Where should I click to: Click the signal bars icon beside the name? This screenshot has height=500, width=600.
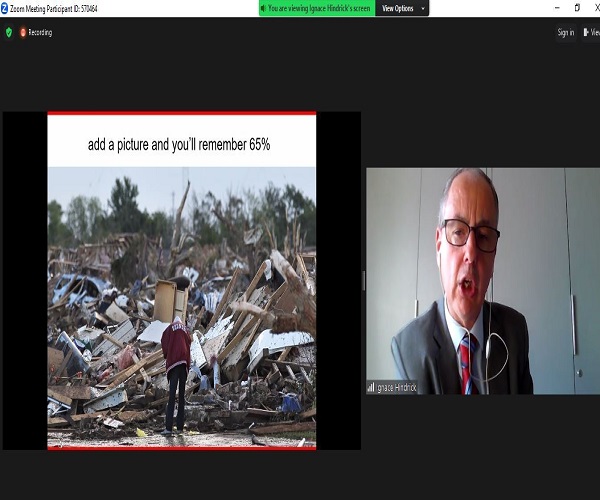point(371,388)
